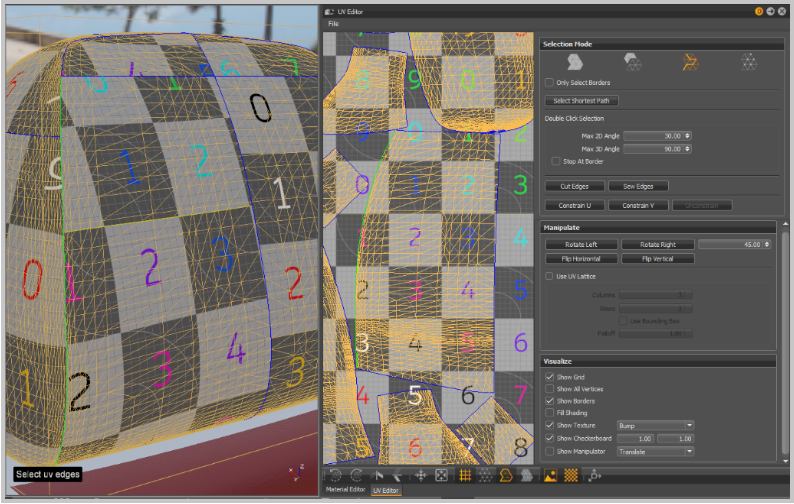The width and height of the screenshot is (794, 504).
Task: Switch to the UV Editor tab
Action: point(386,490)
